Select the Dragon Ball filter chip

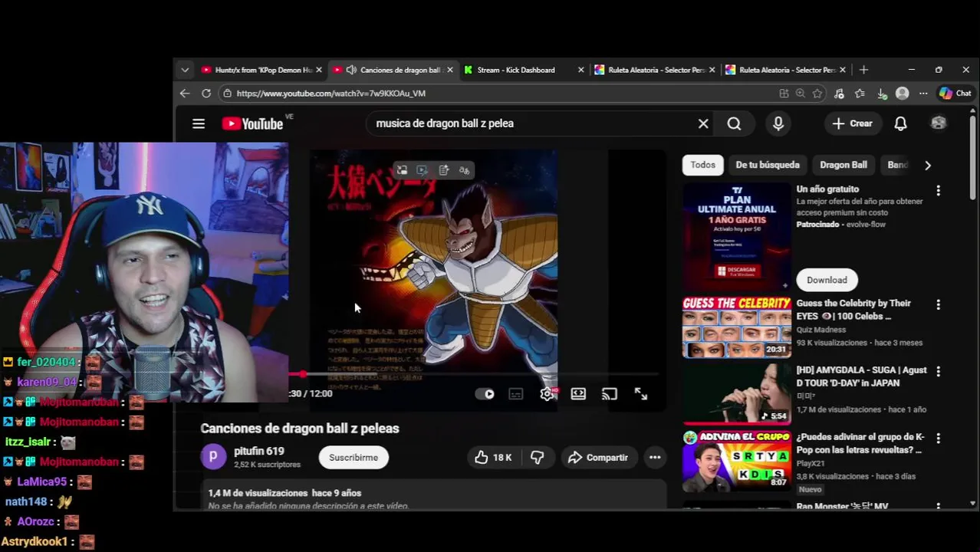(844, 165)
